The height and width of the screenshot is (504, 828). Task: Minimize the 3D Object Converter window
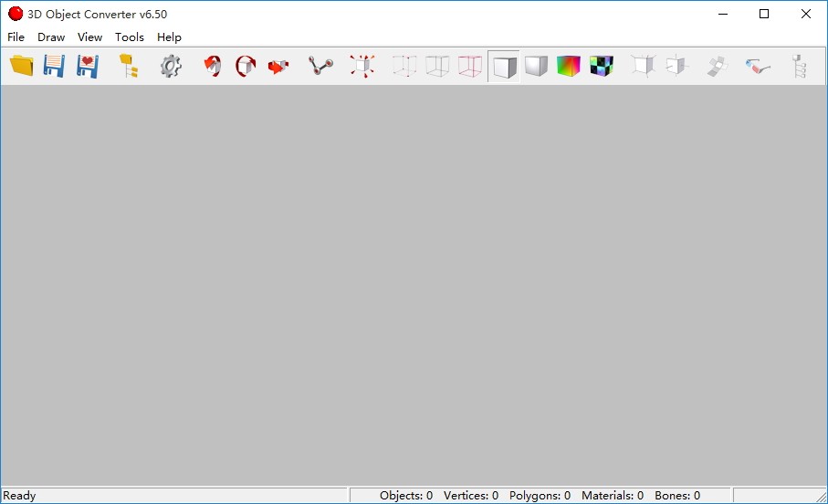pyautogui.click(x=723, y=14)
